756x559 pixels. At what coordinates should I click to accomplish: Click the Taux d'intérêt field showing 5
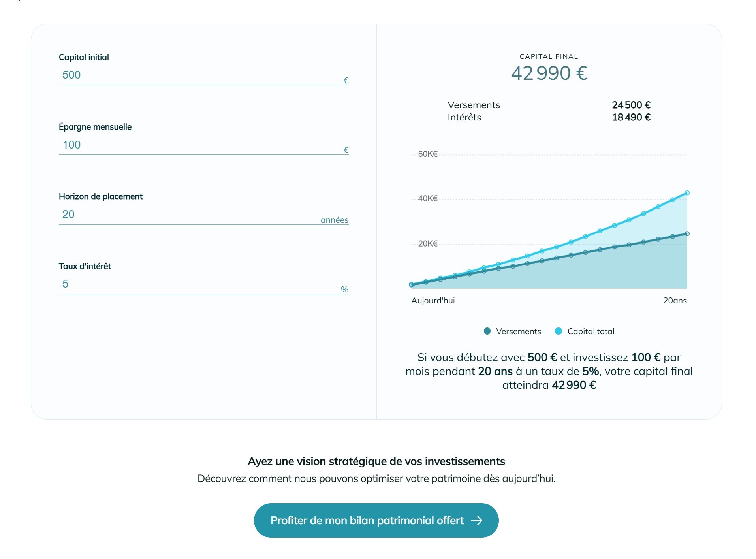coord(197,284)
